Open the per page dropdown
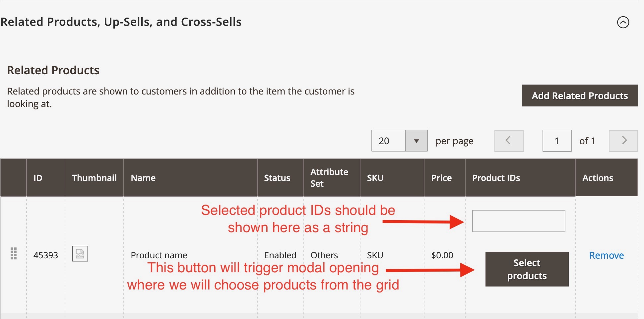This screenshot has width=644, height=319. pos(399,141)
